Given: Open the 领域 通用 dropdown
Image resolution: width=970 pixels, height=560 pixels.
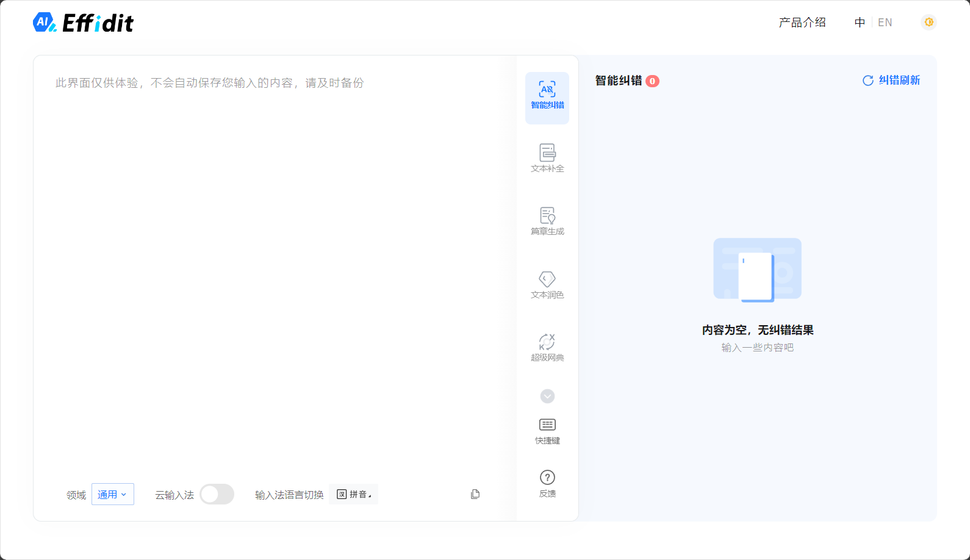Looking at the screenshot, I should [x=113, y=494].
